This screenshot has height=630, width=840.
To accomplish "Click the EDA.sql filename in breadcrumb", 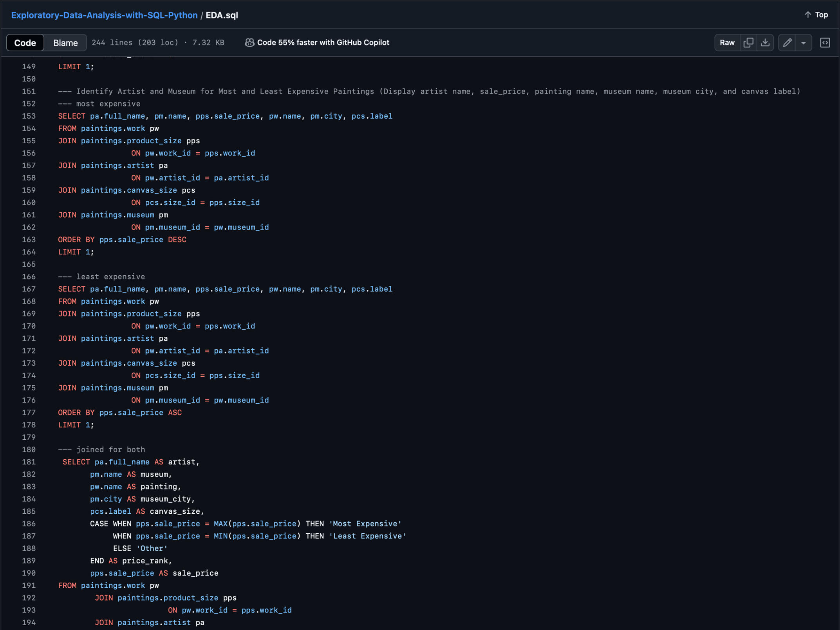I will coord(222,15).
